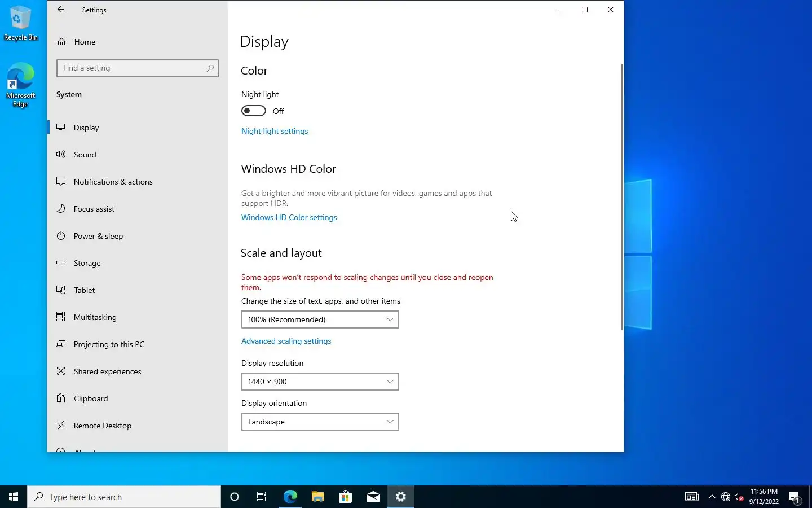Open Night light settings link
Screen dimensions: 812x508
[x=275, y=131]
